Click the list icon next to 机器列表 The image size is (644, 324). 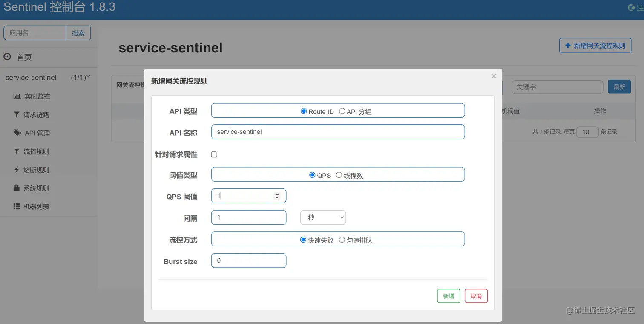17,206
